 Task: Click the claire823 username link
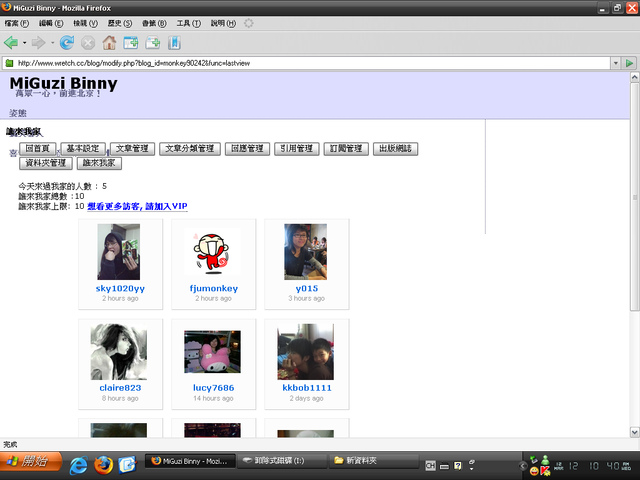tap(120, 388)
